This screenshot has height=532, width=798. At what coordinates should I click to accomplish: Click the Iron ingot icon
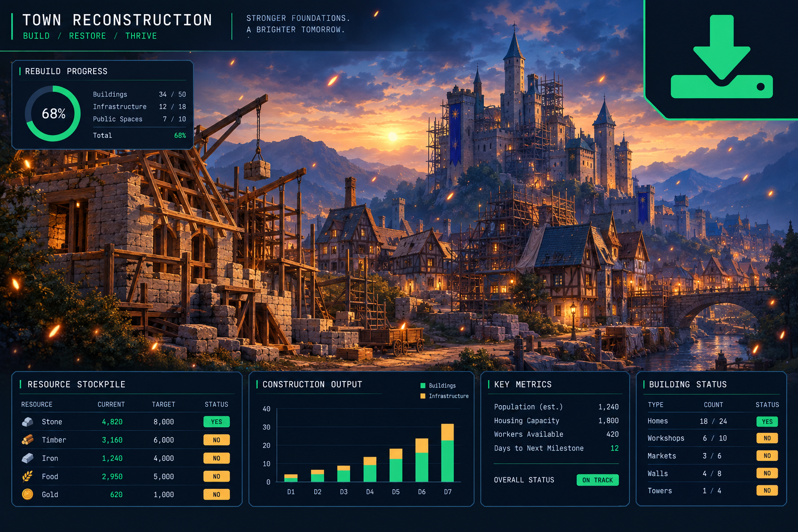28,458
